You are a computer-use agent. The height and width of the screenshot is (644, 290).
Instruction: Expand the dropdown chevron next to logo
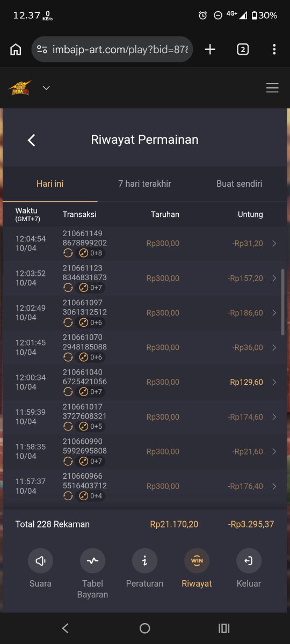pos(46,88)
